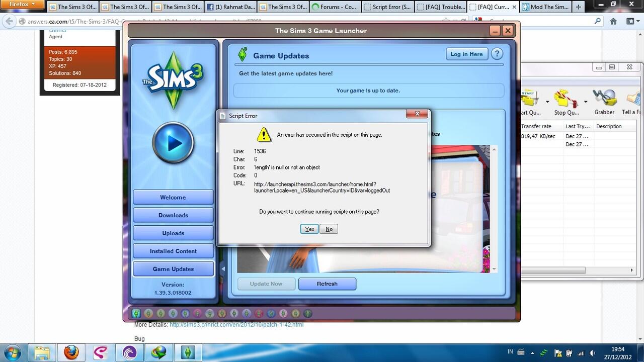Go back with Firefox back arrow

click(x=9, y=22)
